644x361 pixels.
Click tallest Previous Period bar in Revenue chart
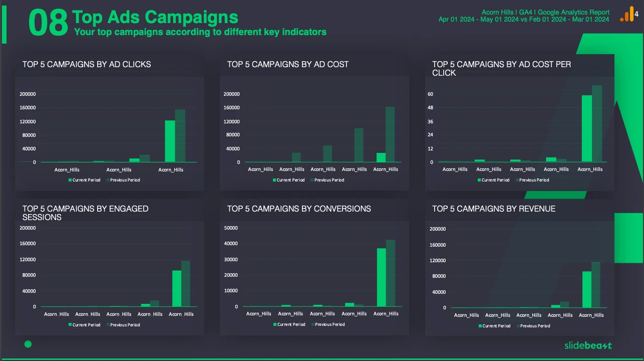[596, 285]
